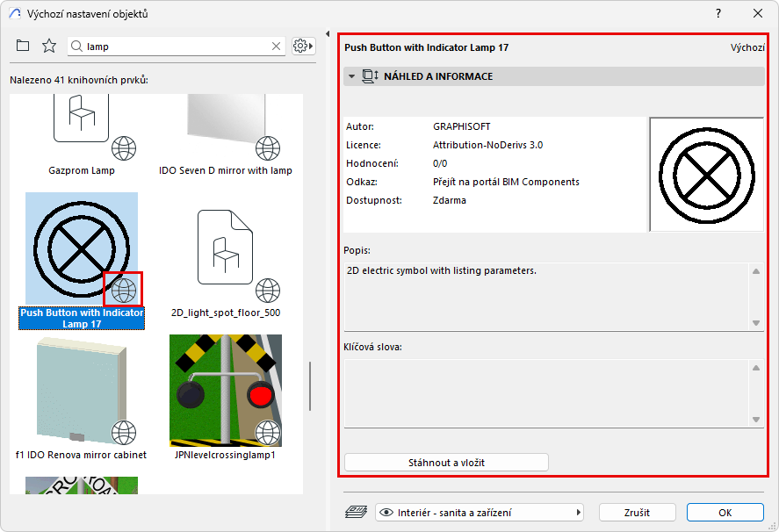Click the globe icon on IDO Seven D mirror
Viewport: 779px width, 532px height.
(268, 148)
